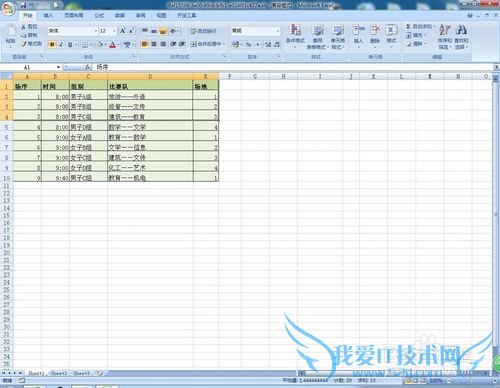The image size is (500, 388).
Task: Toggle Center horizontal alignment
Action: tap(154, 44)
